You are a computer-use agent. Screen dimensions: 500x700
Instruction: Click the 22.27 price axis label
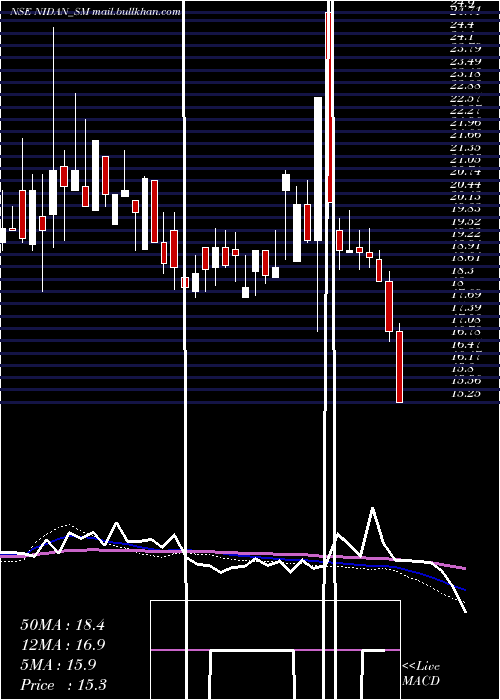point(466,111)
